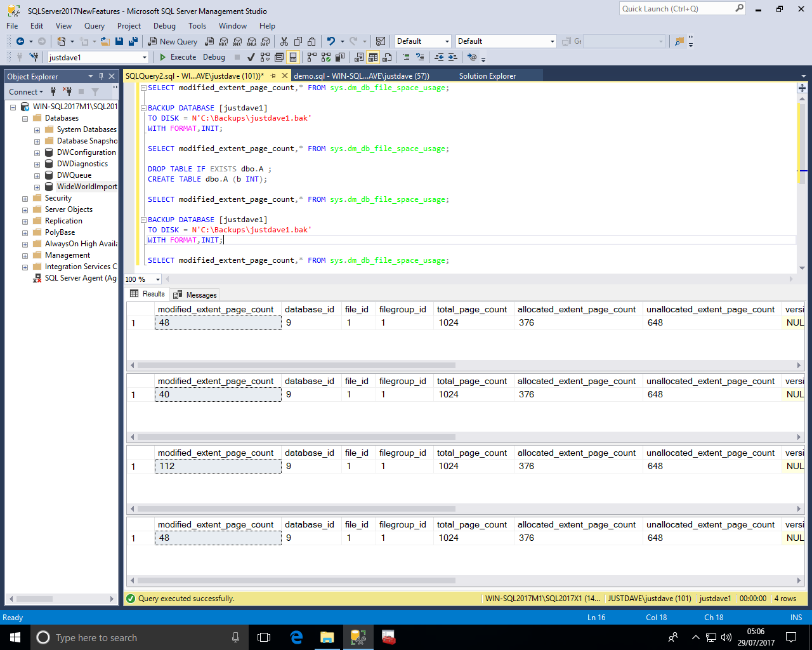Toggle Results to Grid output mode
This screenshot has width=812, height=650.
click(373, 57)
